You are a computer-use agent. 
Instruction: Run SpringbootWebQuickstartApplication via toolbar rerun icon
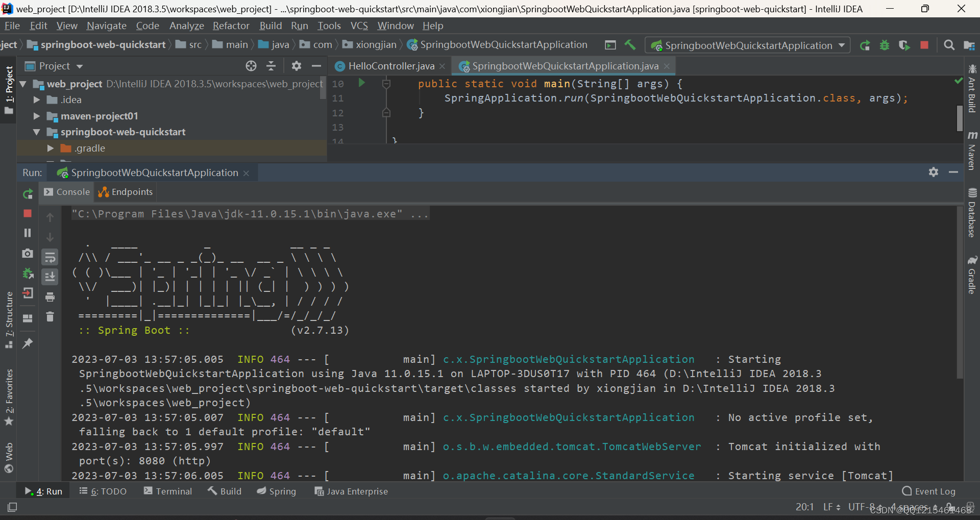(x=865, y=45)
